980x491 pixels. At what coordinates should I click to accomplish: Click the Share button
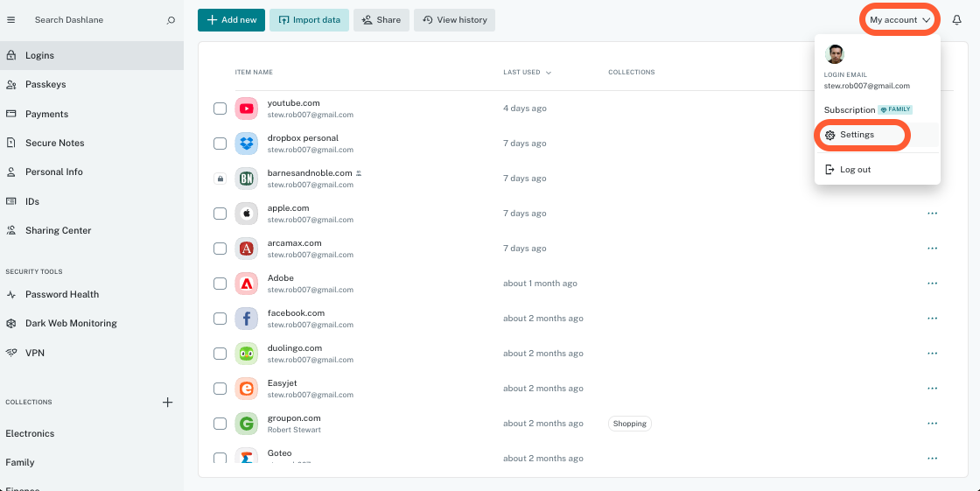click(x=381, y=20)
